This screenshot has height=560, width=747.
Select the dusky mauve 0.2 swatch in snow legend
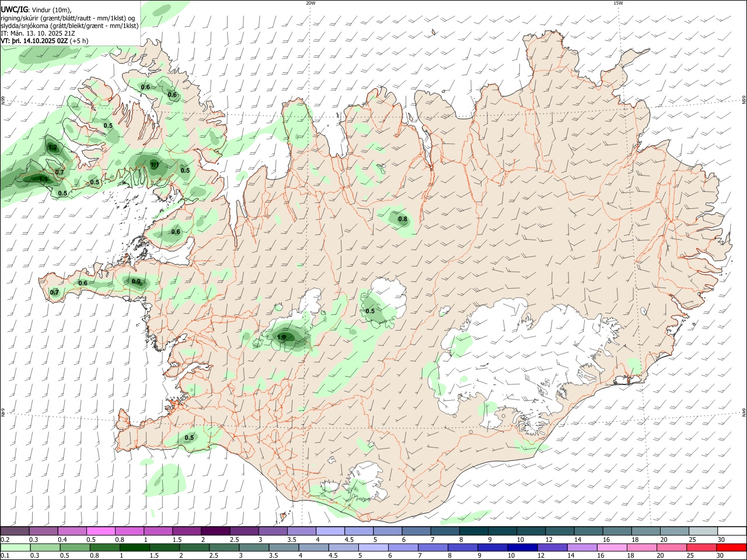pyautogui.click(x=15, y=531)
